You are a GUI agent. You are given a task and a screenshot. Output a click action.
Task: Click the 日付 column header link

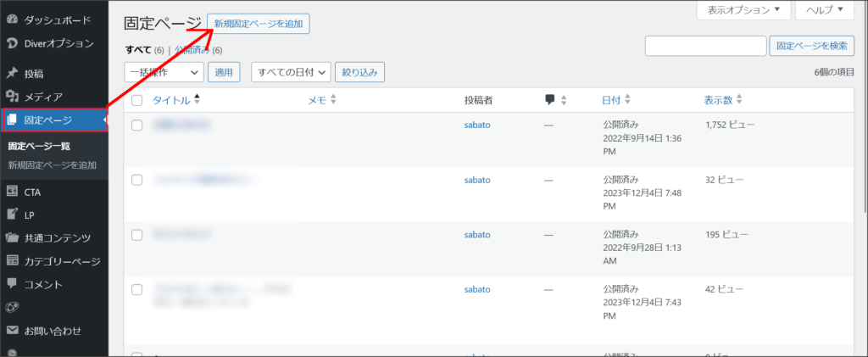[611, 100]
